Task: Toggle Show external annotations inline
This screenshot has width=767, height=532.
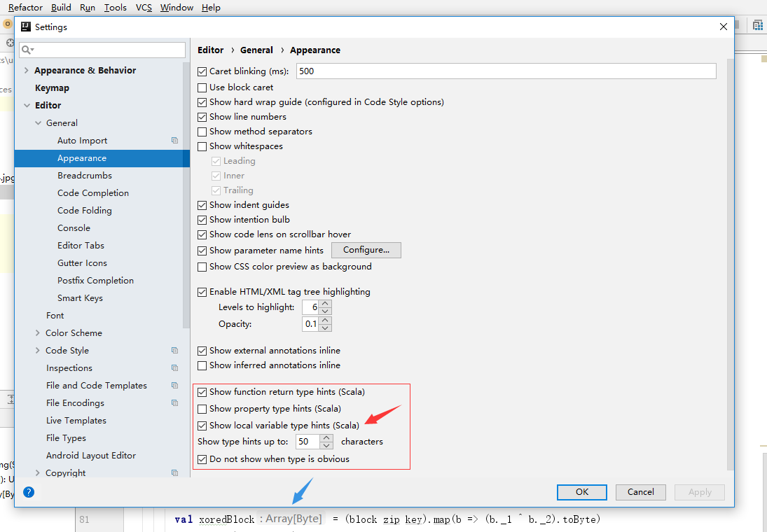Action: click(x=202, y=351)
